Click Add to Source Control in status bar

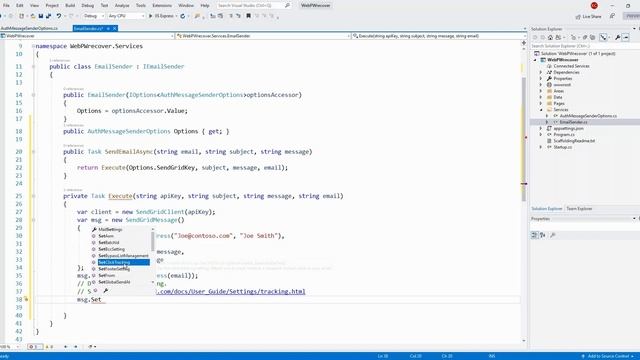pyautogui.click(x=607, y=356)
